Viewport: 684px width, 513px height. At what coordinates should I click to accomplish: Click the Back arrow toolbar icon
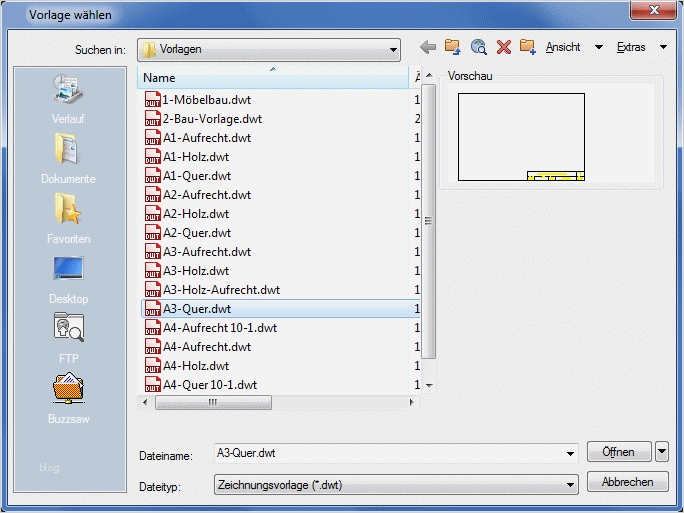(428, 47)
